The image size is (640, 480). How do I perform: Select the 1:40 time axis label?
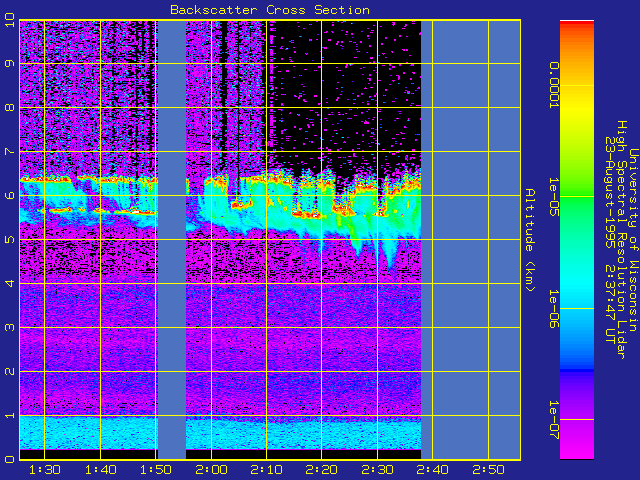click(100, 470)
